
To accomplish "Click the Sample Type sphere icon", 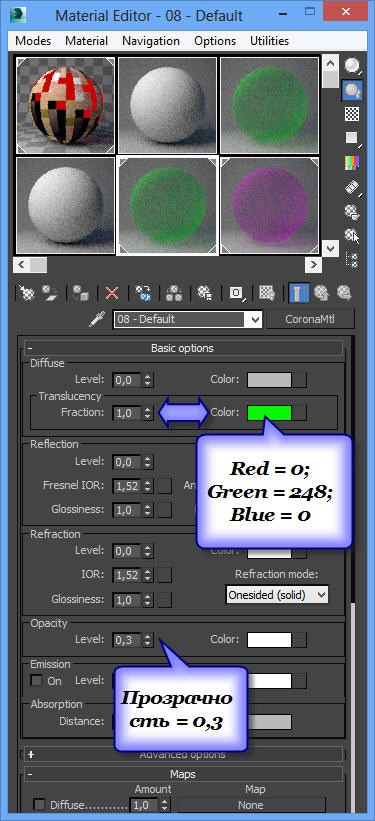I will pos(352,66).
